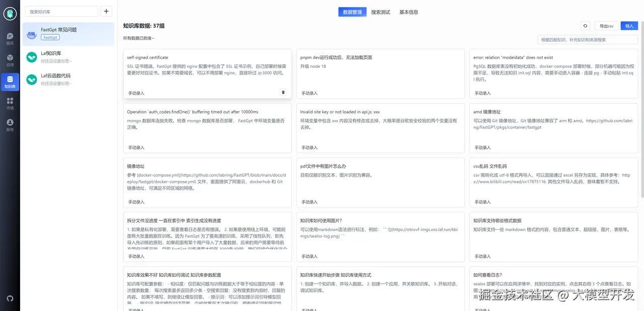
Task: Open the 拆分文件没进度 data card
Action: [207, 236]
